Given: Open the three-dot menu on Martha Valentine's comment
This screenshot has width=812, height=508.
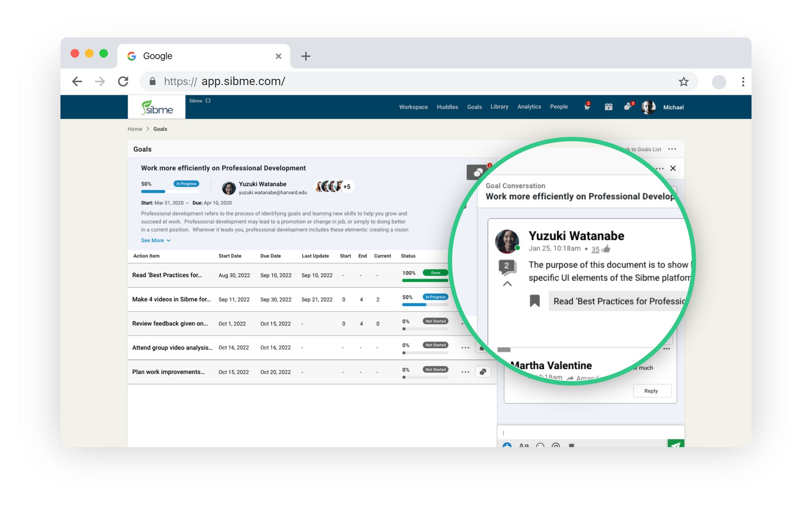Looking at the screenshot, I should [x=667, y=349].
